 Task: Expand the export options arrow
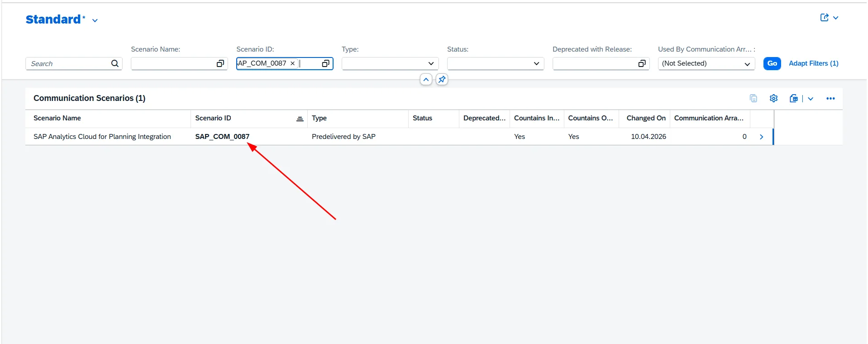coord(811,99)
